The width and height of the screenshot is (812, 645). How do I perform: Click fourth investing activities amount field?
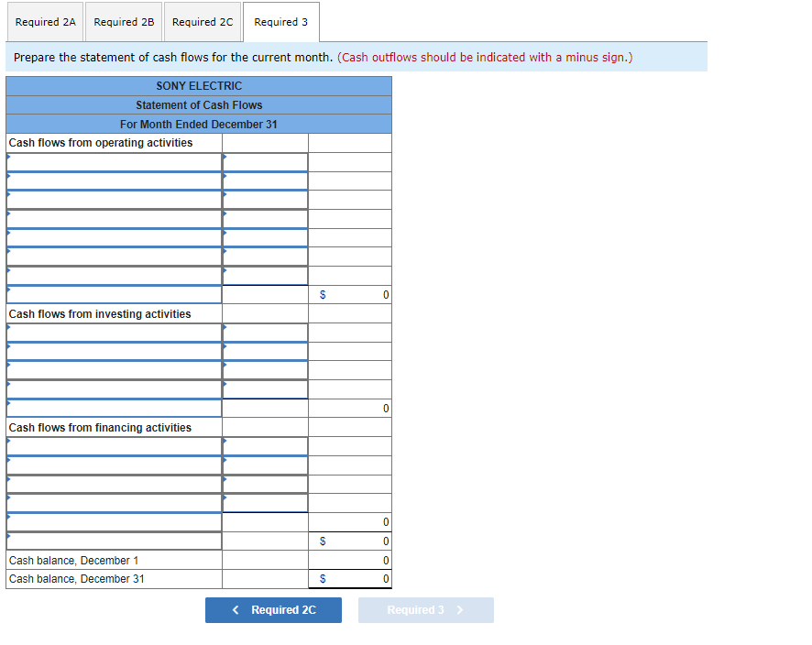point(265,389)
